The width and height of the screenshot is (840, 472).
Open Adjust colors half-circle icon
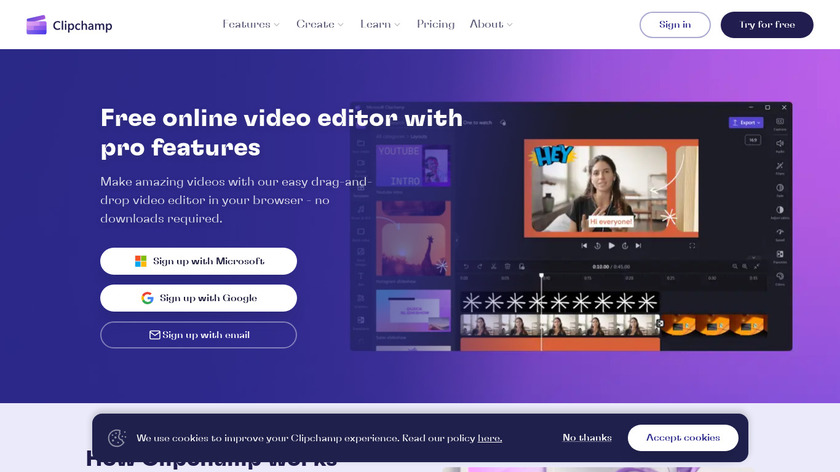click(x=779, y=210)
